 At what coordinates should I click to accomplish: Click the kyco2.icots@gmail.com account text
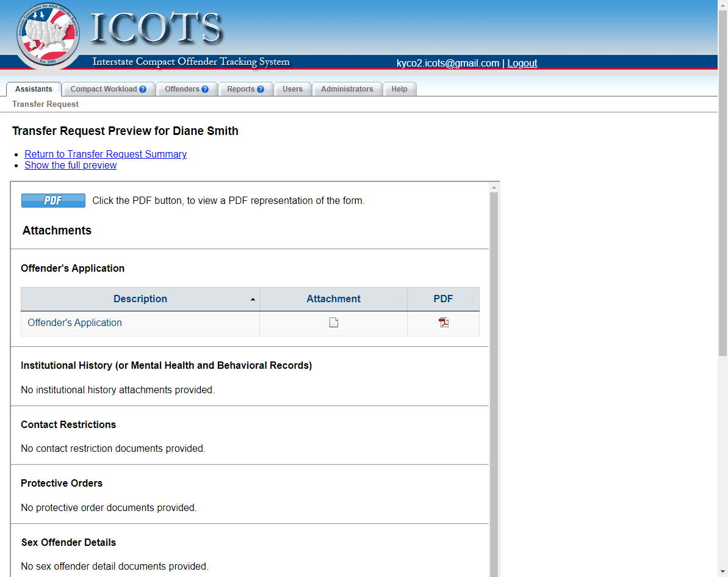click(447, 63)
